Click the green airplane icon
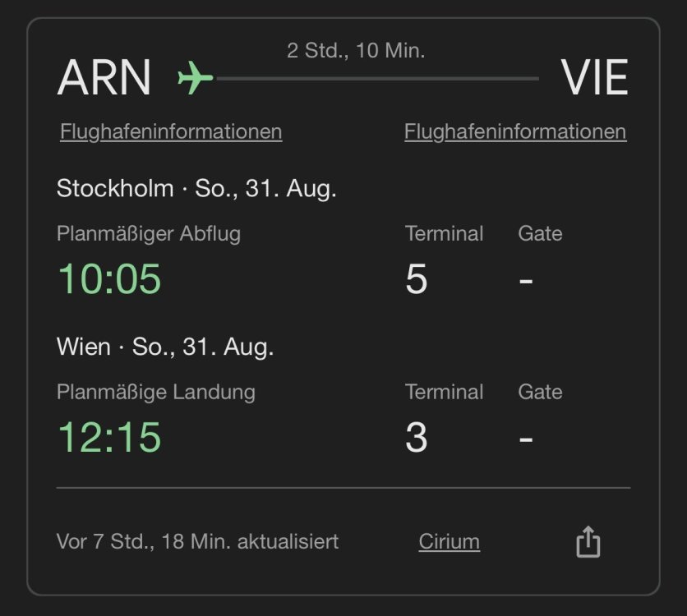687x616 pixels. click(196, 78)
